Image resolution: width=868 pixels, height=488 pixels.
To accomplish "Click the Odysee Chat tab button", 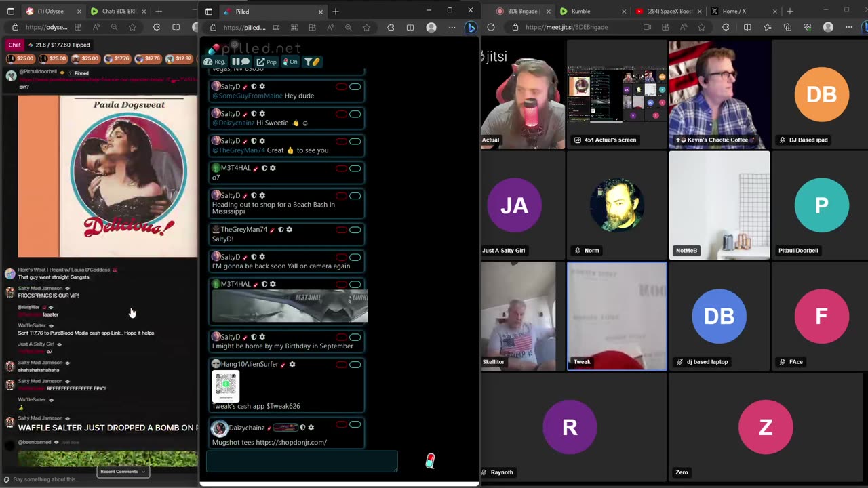I will pos(14,45).
